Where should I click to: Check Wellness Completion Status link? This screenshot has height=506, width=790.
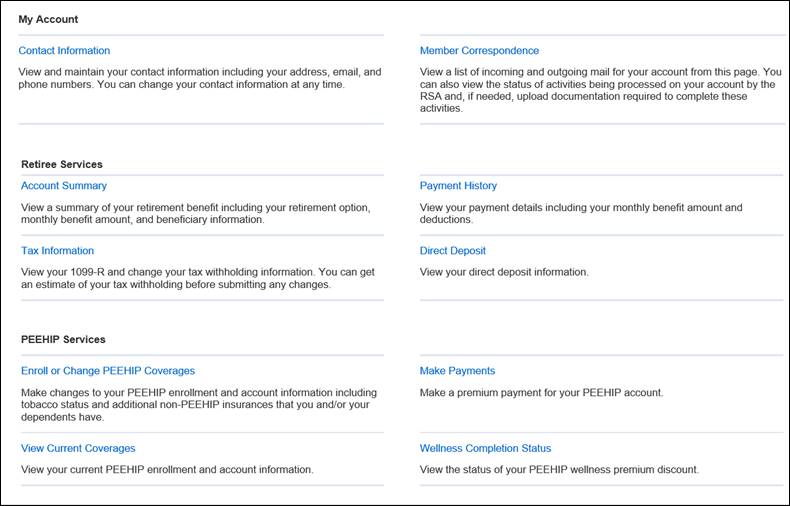coord(485,448)
